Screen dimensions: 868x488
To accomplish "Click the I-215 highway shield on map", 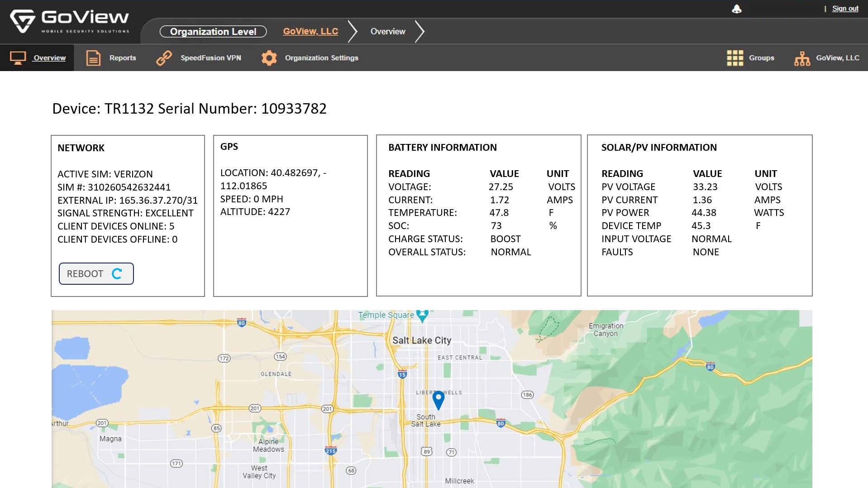I will tap(331, 450).
